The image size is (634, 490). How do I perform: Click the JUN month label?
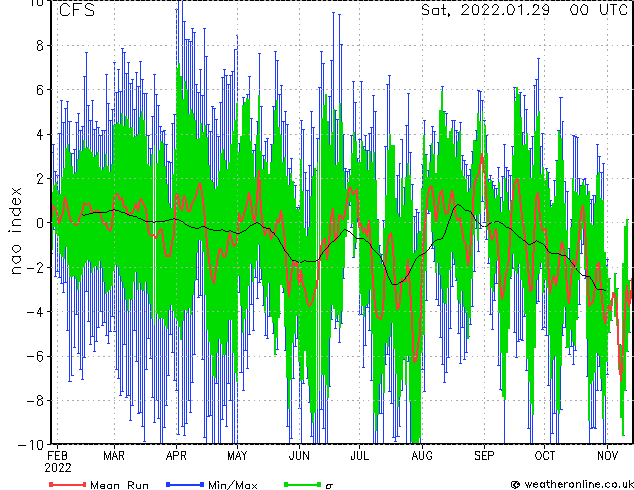pyautogui.click(x=299, y=456)
